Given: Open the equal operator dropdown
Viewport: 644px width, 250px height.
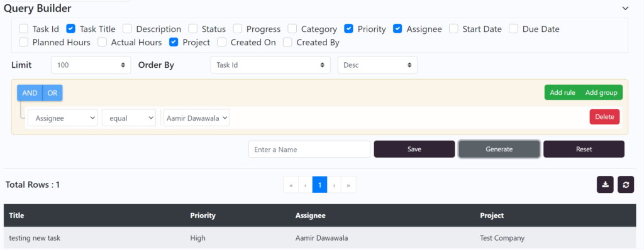Looking at the screenshot, I should point(129,118).
